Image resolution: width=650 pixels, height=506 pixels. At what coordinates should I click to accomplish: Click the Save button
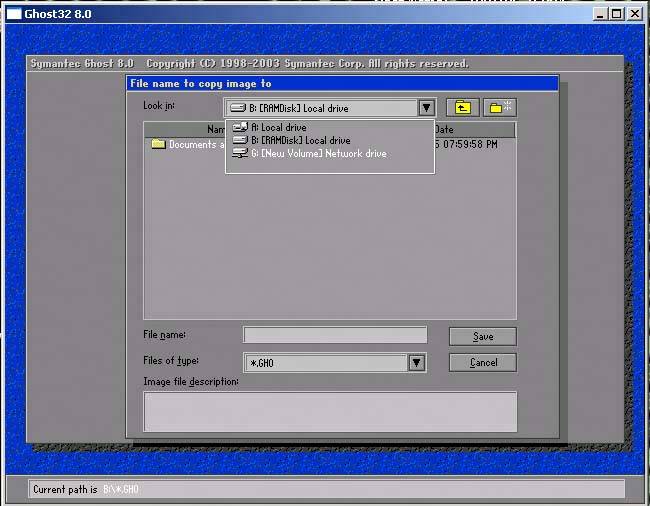click(483, 337)
